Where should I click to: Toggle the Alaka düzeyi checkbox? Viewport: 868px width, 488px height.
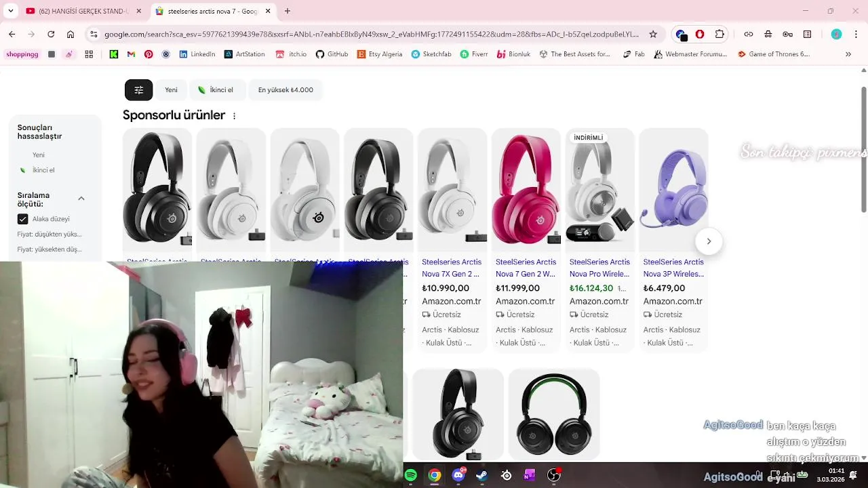23,219
